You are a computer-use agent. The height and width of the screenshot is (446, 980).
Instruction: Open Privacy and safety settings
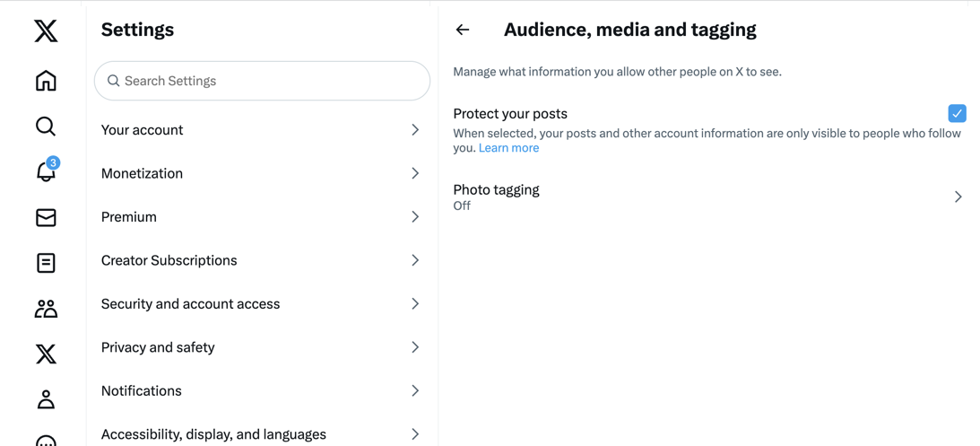tap(158, 347)
